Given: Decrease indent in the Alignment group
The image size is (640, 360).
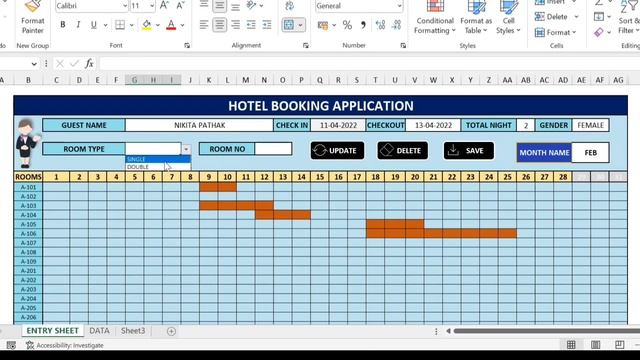Looking at the screenshot, I should point(251,25).
